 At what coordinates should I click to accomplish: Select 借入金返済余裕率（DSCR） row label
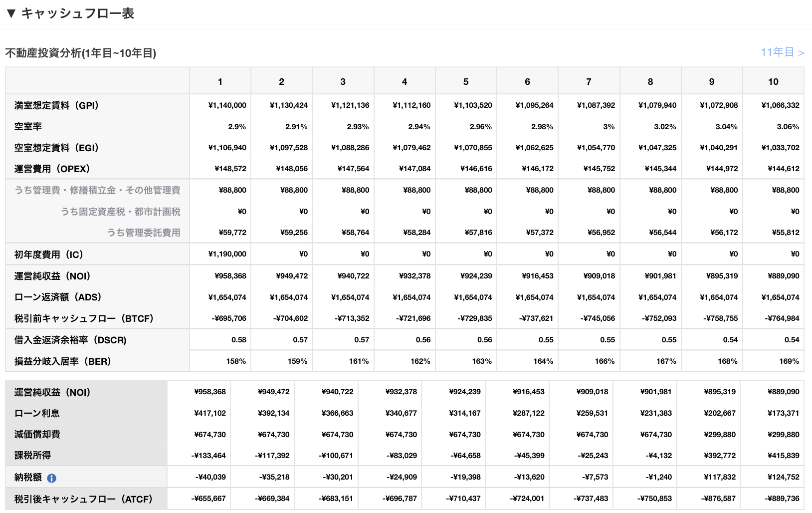[x=70, y=340]
